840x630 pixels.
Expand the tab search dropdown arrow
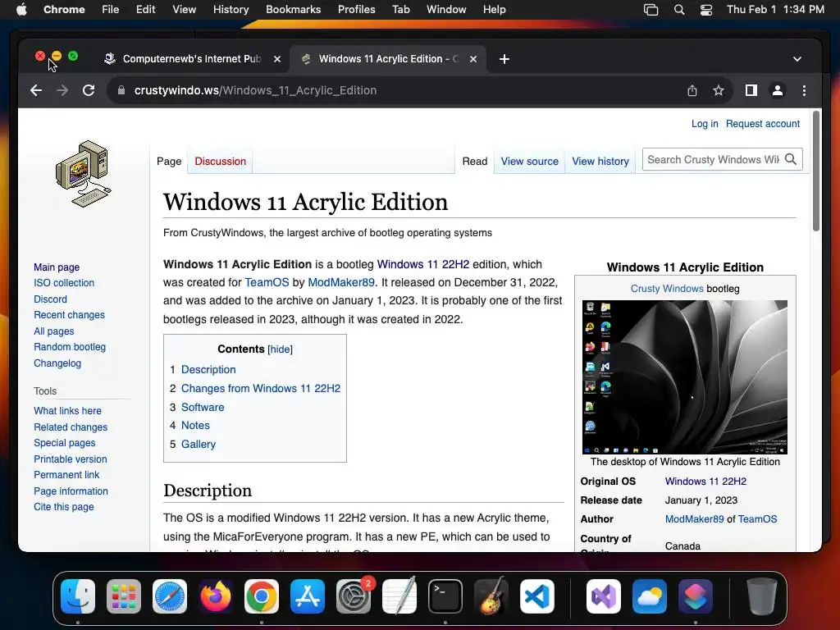point(797,59)
